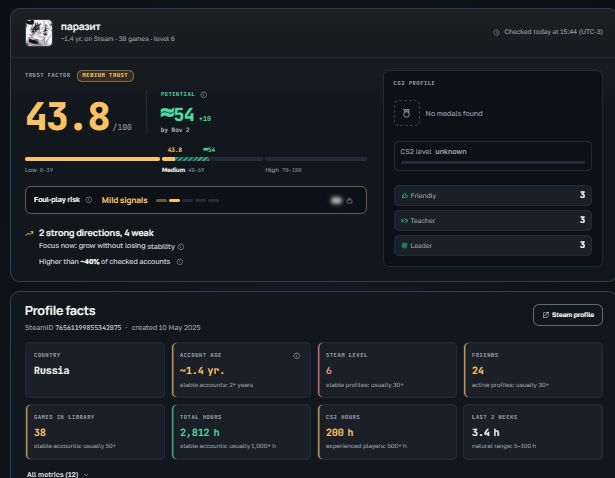The image size is (615, 478).
Task: Click the by Nov 2 date text
Action: click(175, 130)
